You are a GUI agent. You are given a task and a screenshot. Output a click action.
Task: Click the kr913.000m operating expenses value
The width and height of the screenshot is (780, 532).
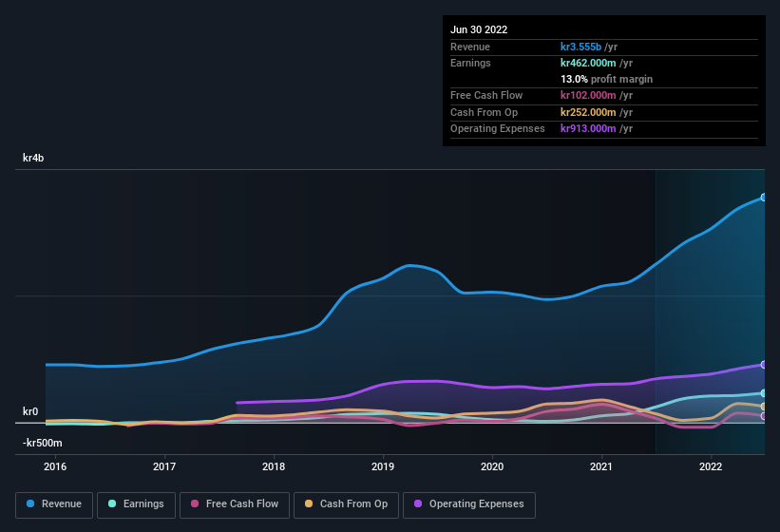[x=588, y=128]
